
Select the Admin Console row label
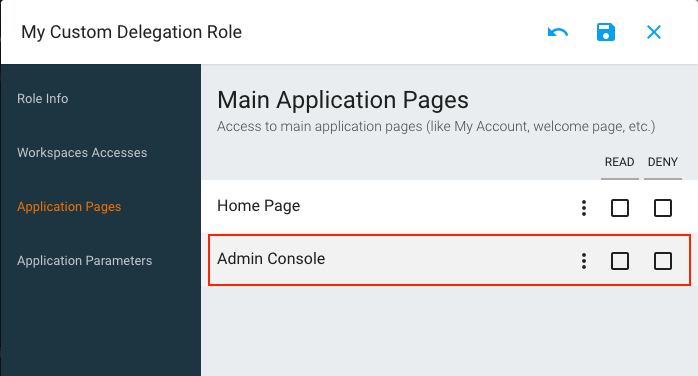click(271, 259)
